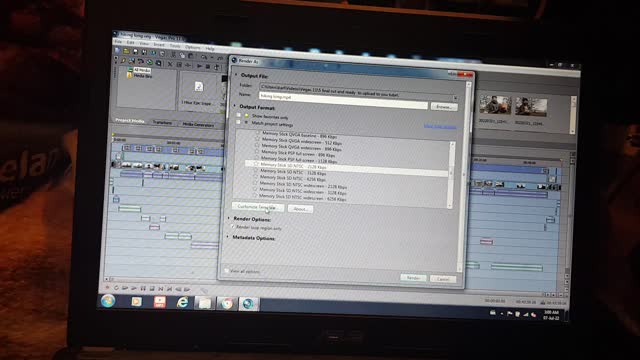Click the Render button
Image resolution: width=640 pixels, height=360 pixels.
click(413, 278)
